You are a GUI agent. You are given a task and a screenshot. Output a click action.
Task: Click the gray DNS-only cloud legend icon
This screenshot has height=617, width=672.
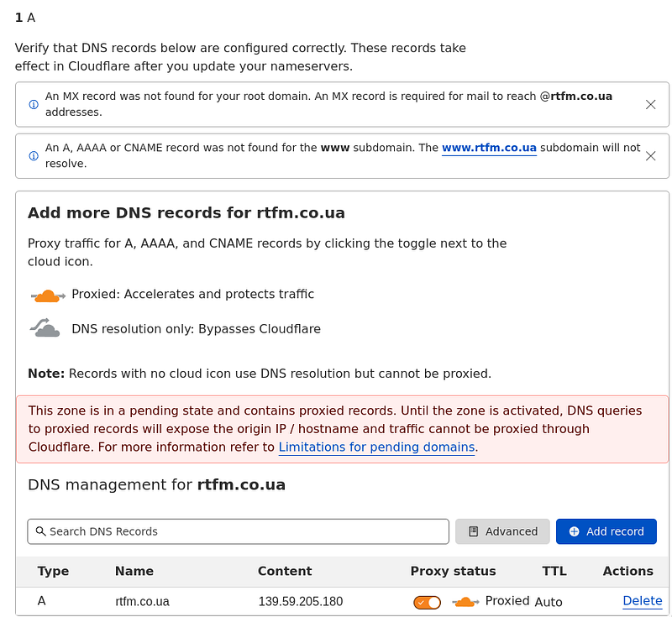tap(45, 328)
